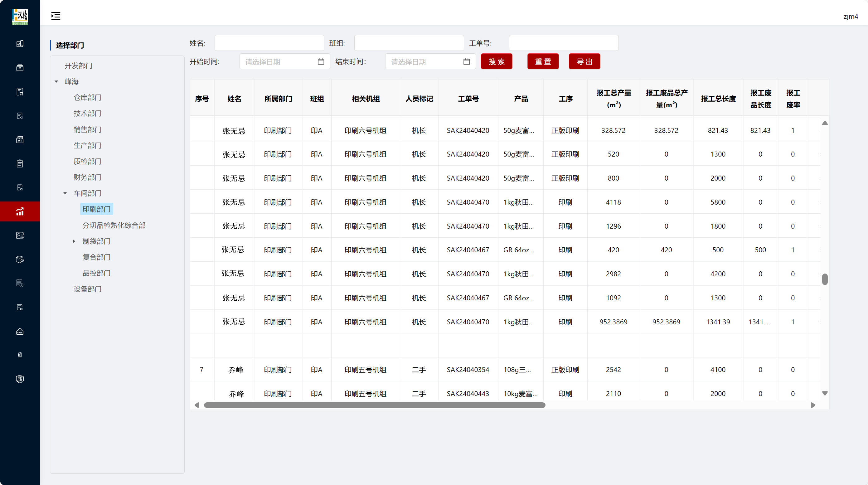Viewport: 868px width, 485px height.
Task: Click the 4118 output value cell
Action: click(613, 202)
